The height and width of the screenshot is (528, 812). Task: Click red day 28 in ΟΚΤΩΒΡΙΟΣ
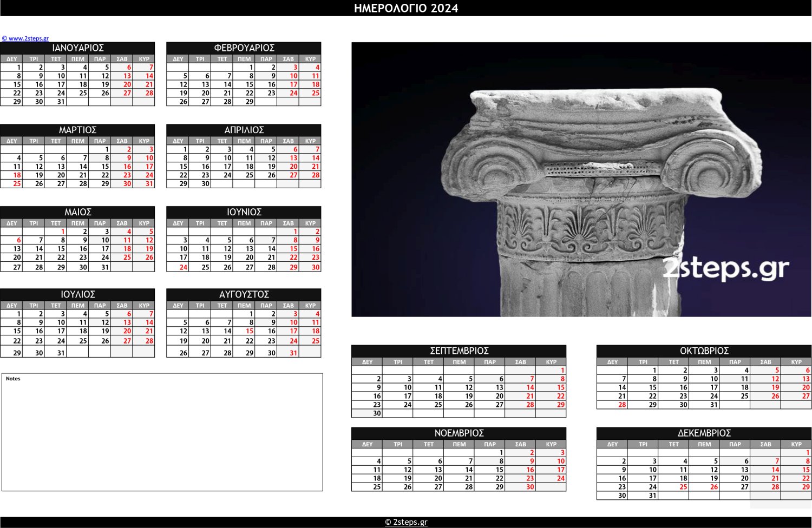coord(612,405)
